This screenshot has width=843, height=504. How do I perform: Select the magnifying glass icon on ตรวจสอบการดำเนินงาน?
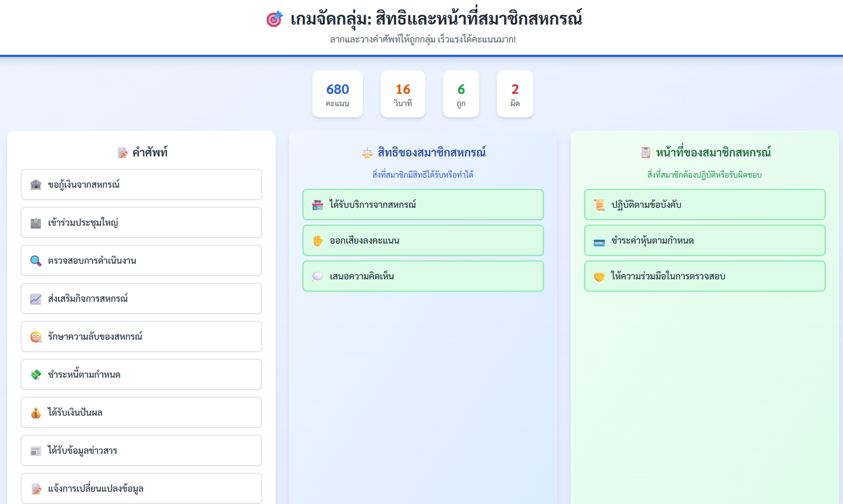pyautogui.click(x=36, y=260)
